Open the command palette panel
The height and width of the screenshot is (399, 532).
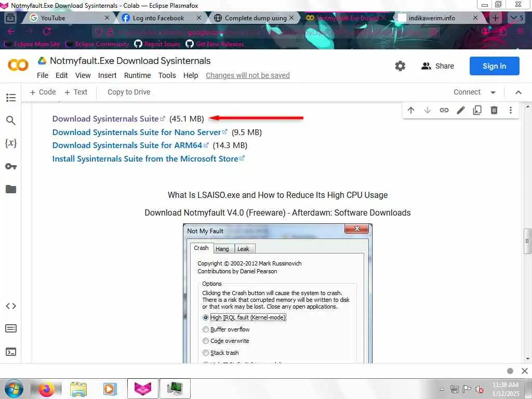coord(11,328)
